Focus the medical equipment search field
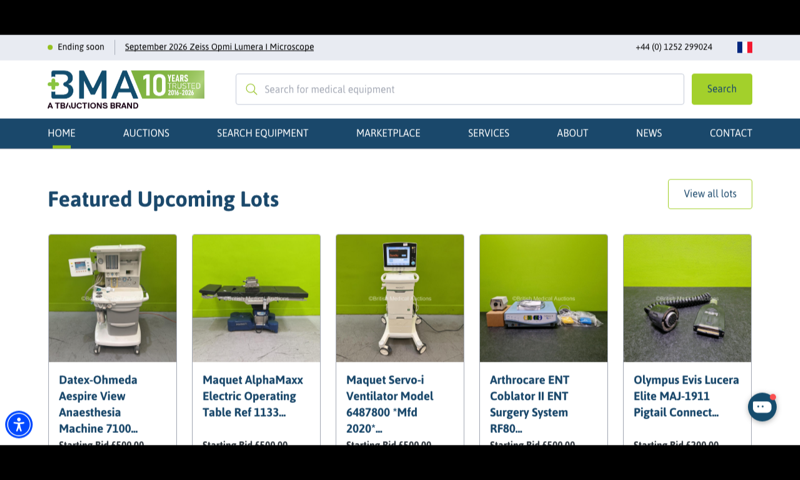 pyautogui.click(x=459, y=89)
